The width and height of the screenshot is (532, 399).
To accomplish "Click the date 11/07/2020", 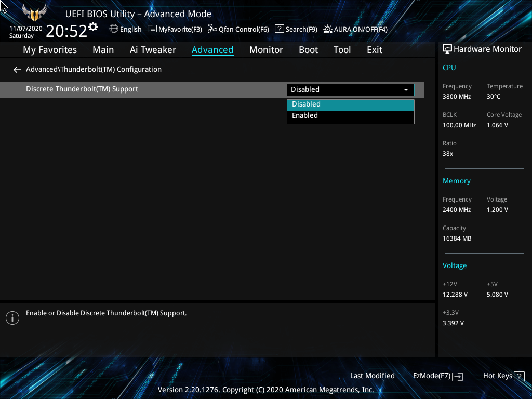I will 26,29.
